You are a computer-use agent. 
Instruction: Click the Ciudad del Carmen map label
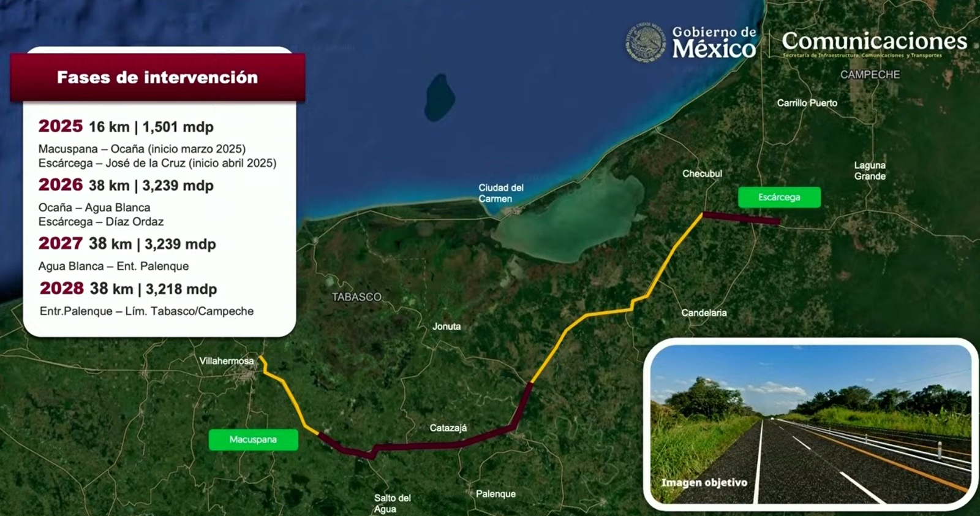coord(500,193)
